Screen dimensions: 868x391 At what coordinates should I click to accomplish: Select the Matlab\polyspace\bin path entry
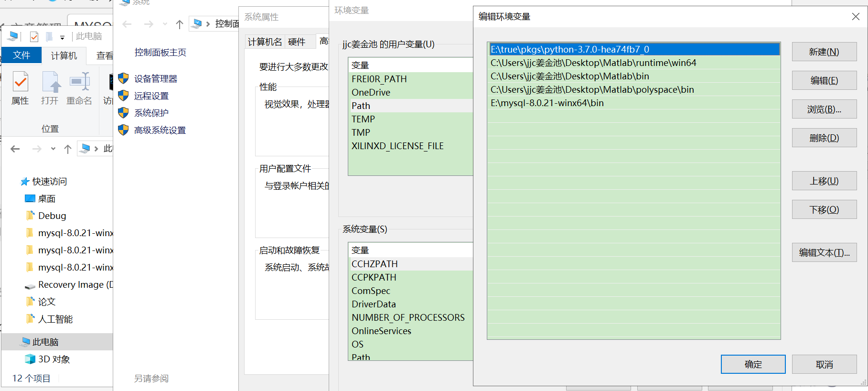[634, 89]
